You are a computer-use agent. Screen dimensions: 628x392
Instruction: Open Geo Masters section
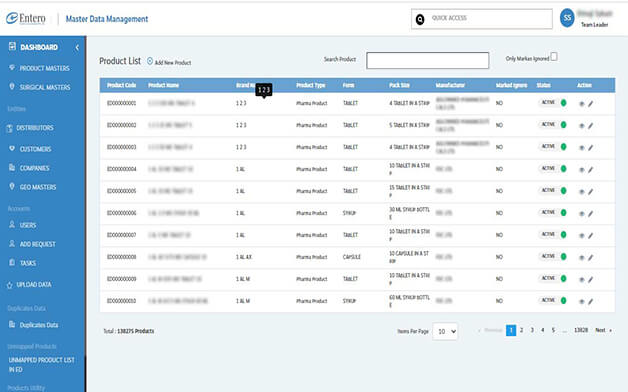[x=38, y=187]
